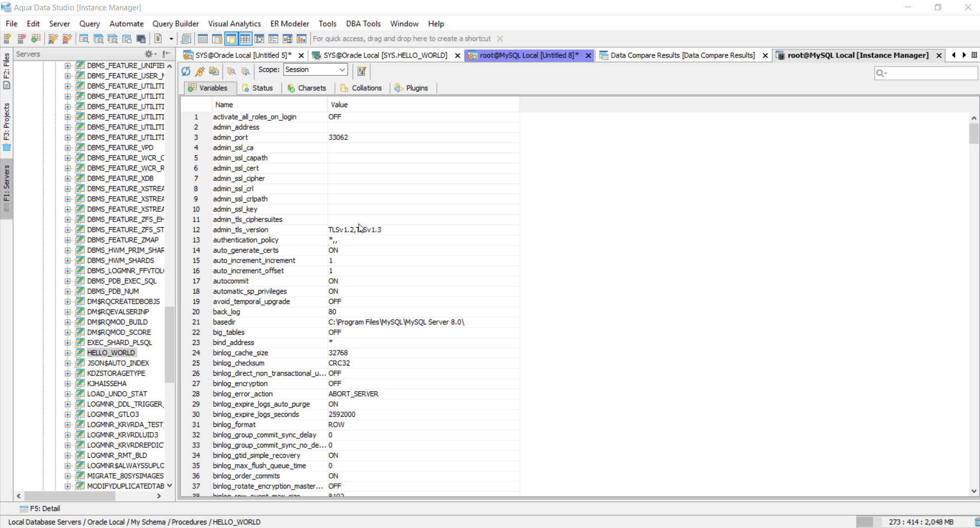Click the register server icon in main toolbar
Screen dimensions: 980x528
[8, 39]
